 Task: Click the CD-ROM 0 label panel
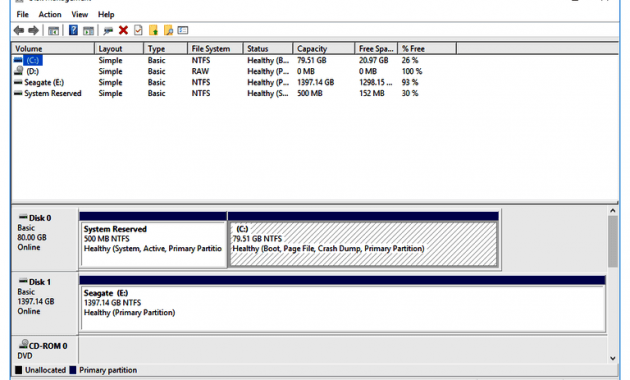tap(45, 350)
